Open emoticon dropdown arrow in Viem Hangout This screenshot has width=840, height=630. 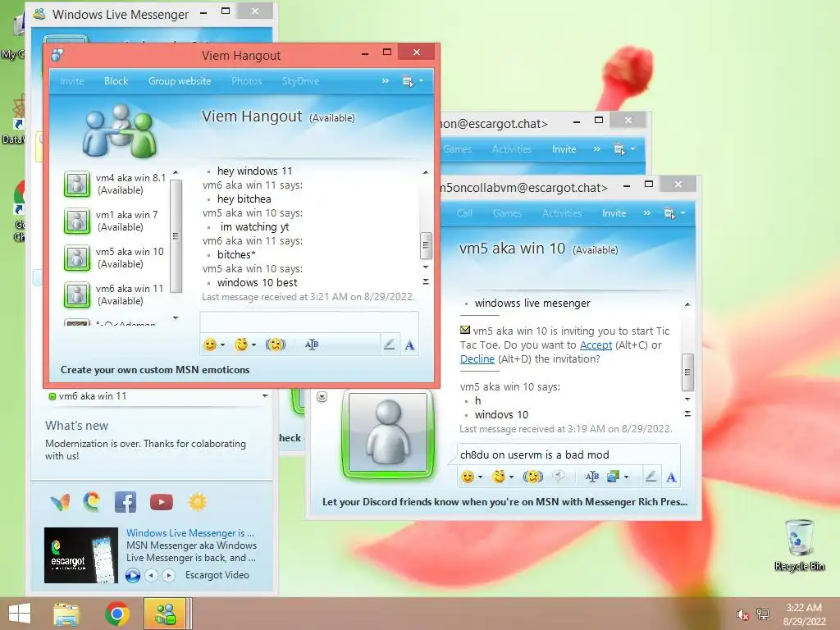click(x=223, y=345)
